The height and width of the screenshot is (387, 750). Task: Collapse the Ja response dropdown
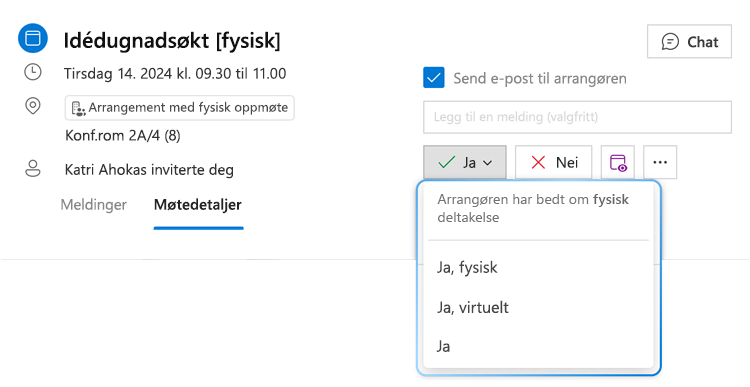[464, 163]
